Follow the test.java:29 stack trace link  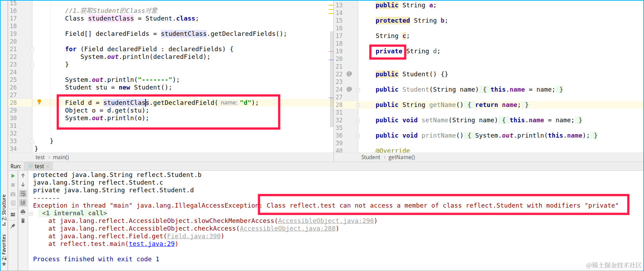pos(152,244)
